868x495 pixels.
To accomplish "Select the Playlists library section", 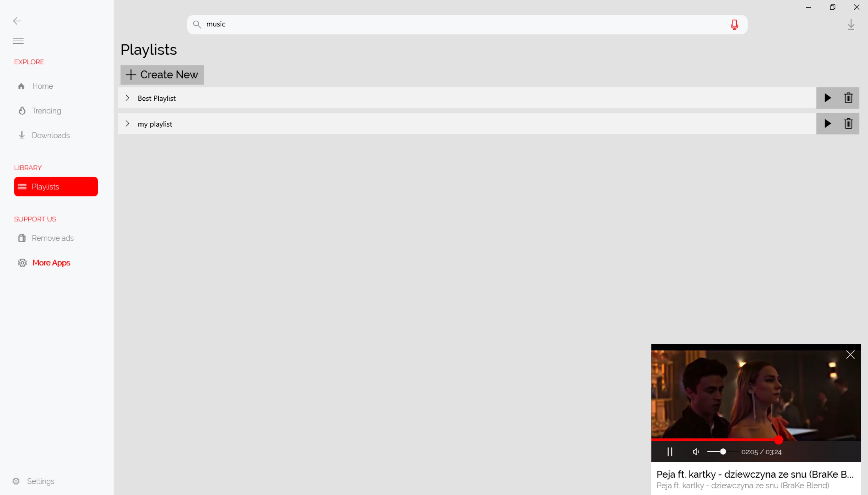I will coord(56,186).
